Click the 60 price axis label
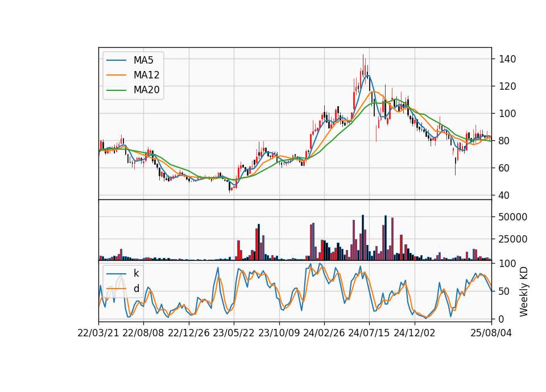The image size is (546, 392). point(504,168)
